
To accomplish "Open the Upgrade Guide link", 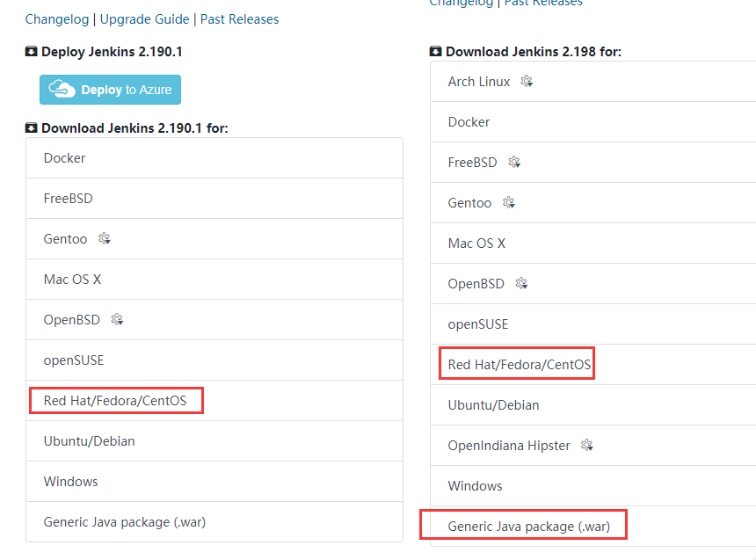I will point(145,19).
